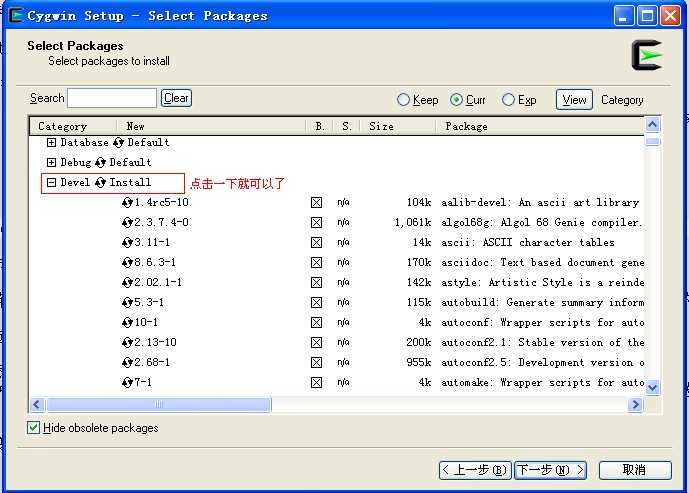Screen dimensions: 689x493
Task: Click the Cygwin title bar icon
Action: (16, 16)
